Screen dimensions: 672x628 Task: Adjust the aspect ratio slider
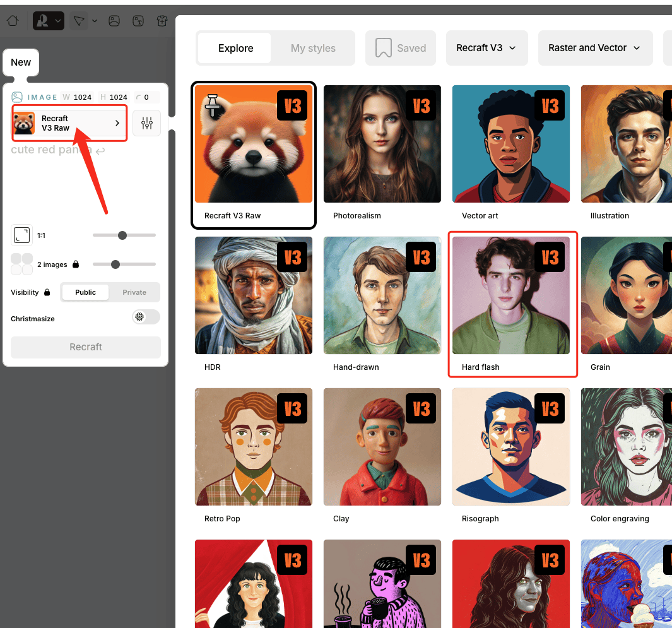coord(124,235)
